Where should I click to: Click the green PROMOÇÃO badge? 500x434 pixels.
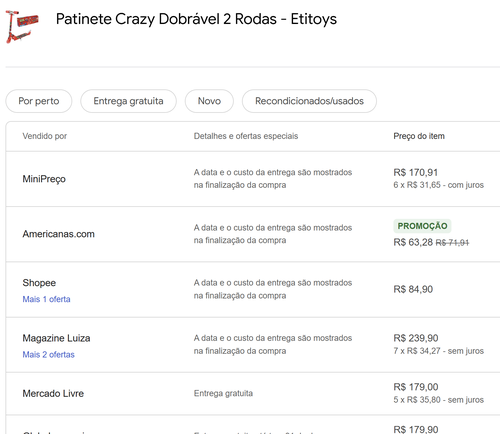point(422,226)
